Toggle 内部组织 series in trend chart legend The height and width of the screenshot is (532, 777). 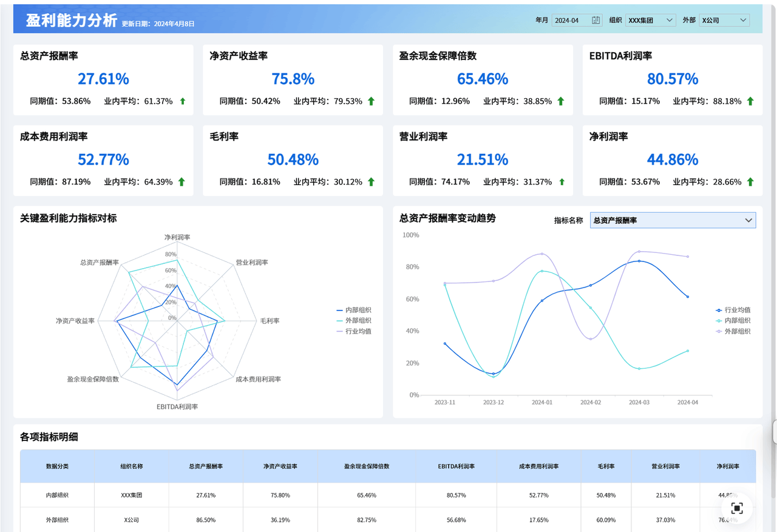coord(733,320)
